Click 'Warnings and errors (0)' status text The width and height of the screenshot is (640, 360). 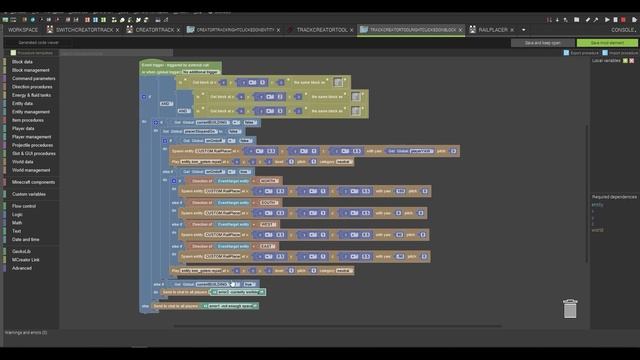click(x=26, y=333)
